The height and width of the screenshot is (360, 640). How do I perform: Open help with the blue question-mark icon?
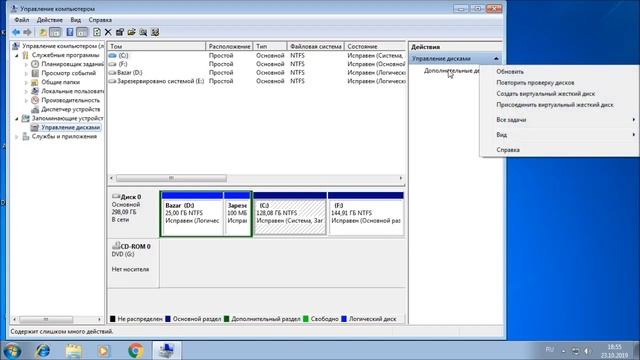click(70, 32)
